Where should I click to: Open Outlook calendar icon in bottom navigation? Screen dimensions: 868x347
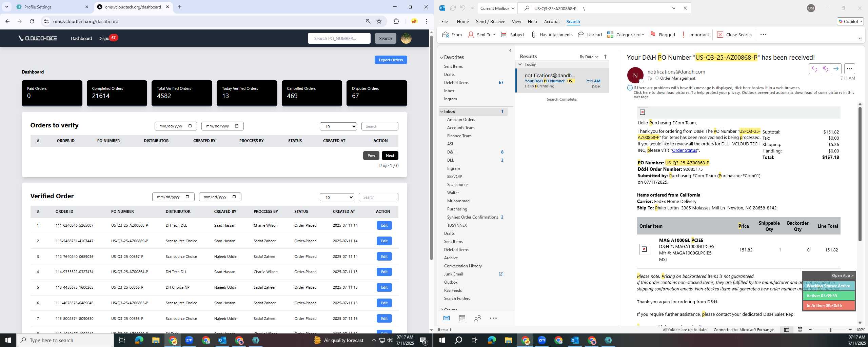pos(462,318)
